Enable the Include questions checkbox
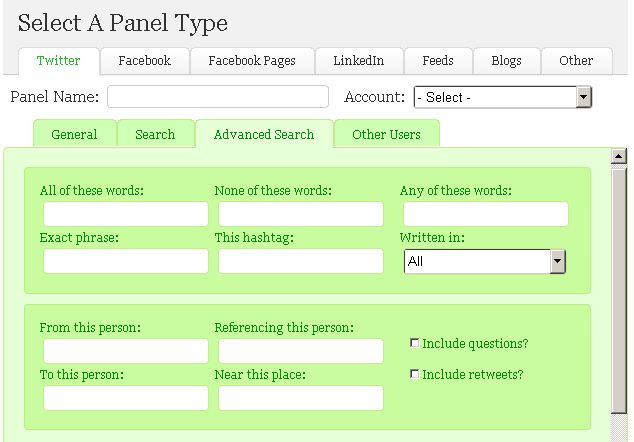Screen dimensions: 634x442 (x=414, y=343)
